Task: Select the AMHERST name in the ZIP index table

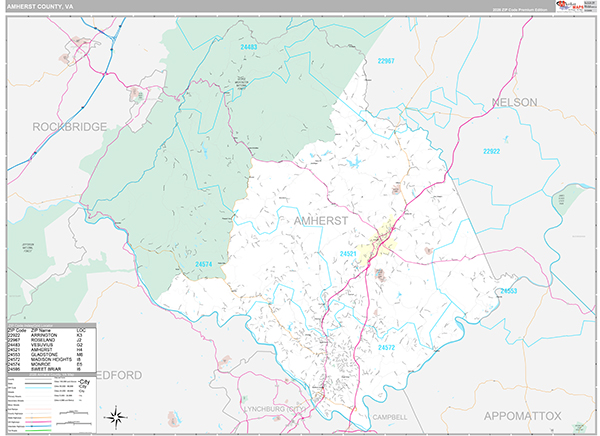Action: click(x=41, y=349)
